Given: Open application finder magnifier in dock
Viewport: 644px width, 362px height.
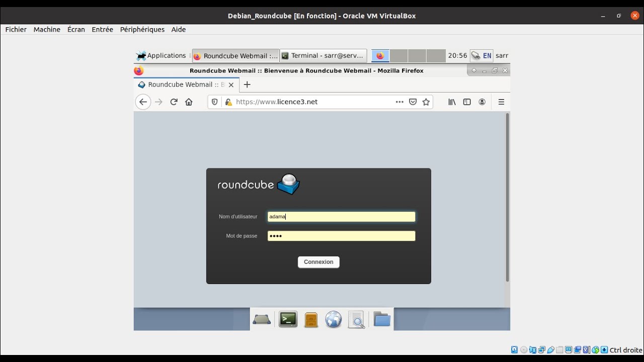Looking at the screenshot, I should point(356,320).
